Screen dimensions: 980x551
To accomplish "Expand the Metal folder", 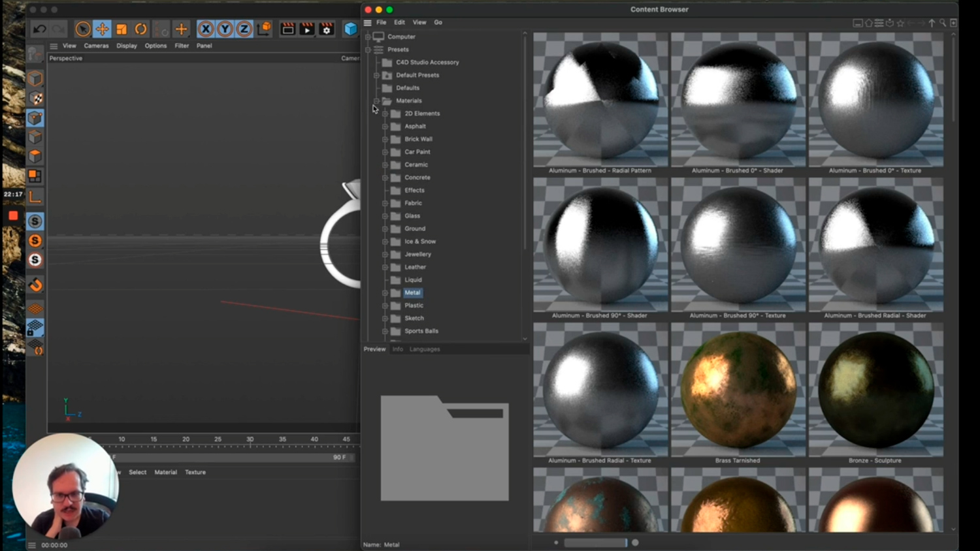I will point(385,292).
